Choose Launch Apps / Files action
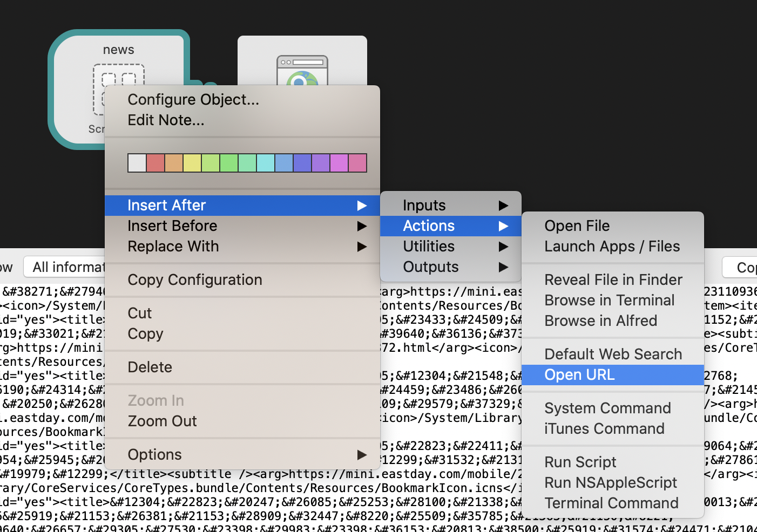757x532 pixels. click(x=613, y=247)
